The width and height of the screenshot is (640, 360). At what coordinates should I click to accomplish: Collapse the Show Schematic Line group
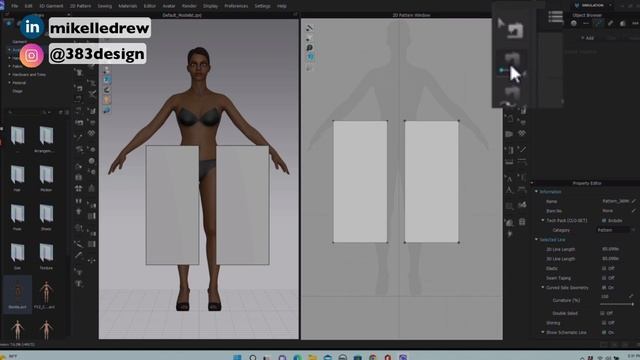click(x=543, y=332)
